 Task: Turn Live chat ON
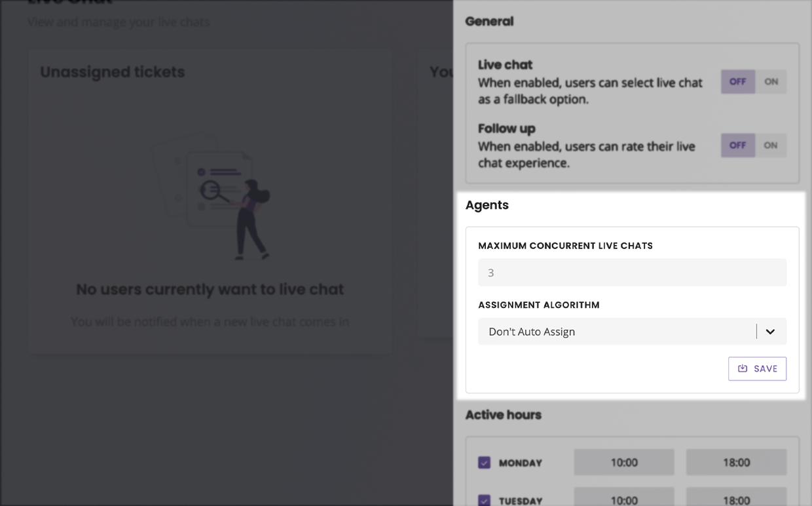[771, 82]
